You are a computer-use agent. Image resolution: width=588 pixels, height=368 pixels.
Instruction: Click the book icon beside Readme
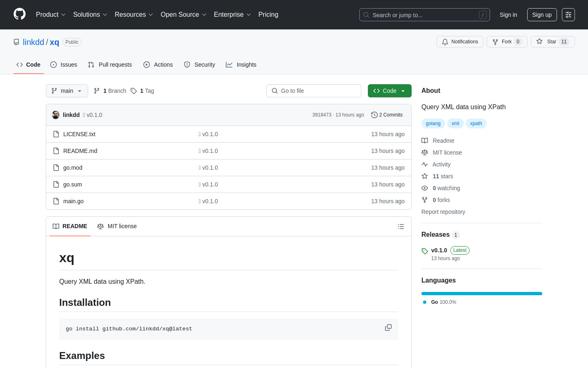(425, 141)
